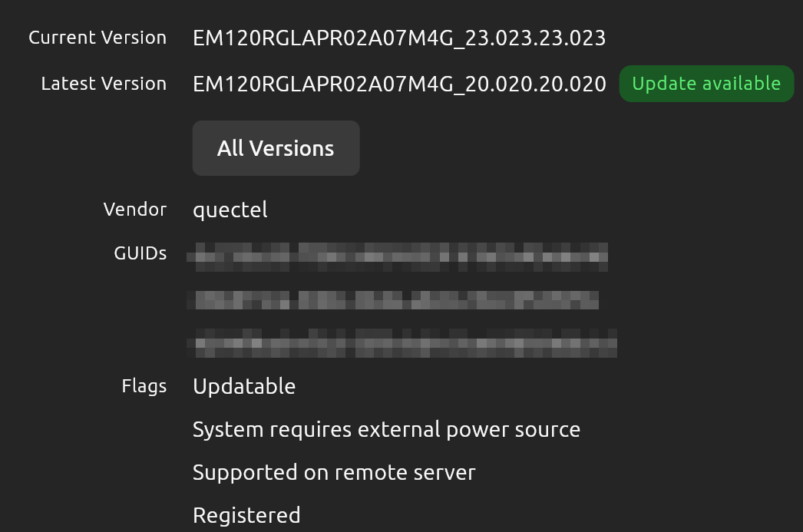Click the Updatable flag text

coord(244,387)
